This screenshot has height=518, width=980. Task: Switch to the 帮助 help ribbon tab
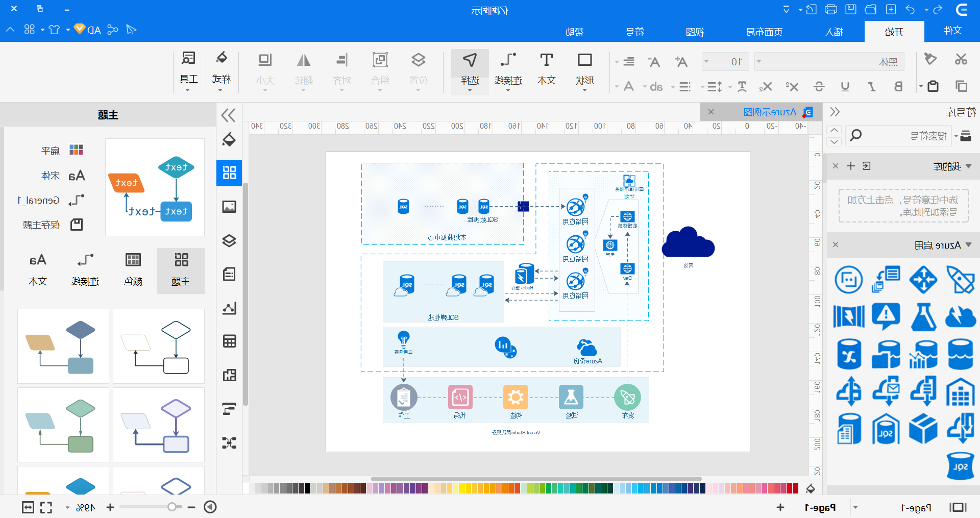click(x=574, y=32)
